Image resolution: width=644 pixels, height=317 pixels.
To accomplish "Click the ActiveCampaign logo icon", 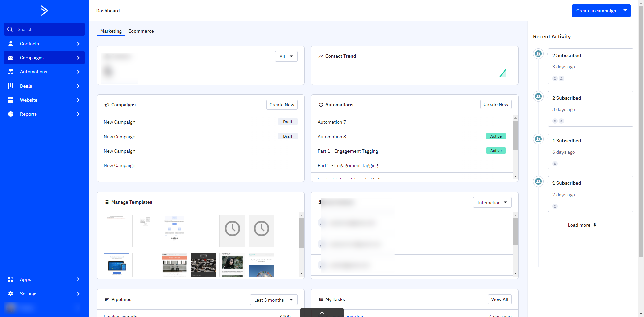I will 44,11.
